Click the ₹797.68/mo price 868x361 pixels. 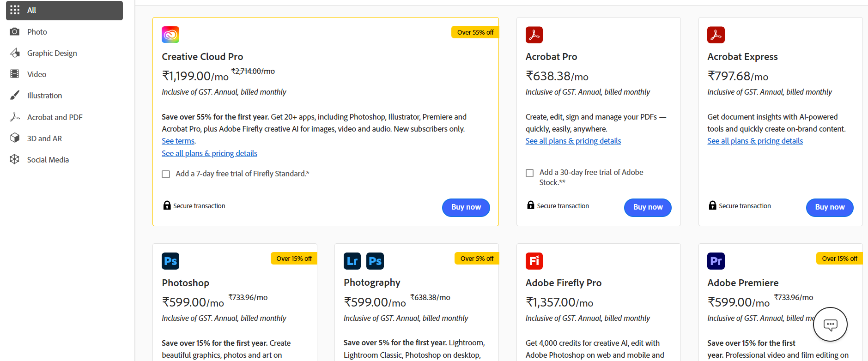pyautogui.click(x=738, y=76)
